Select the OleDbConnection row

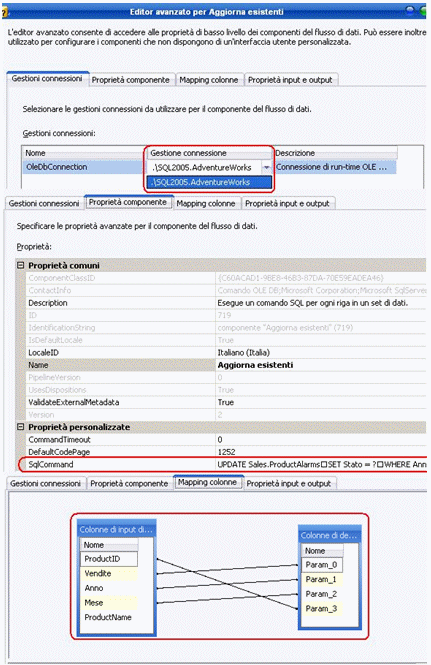click(x=84, y=167)
